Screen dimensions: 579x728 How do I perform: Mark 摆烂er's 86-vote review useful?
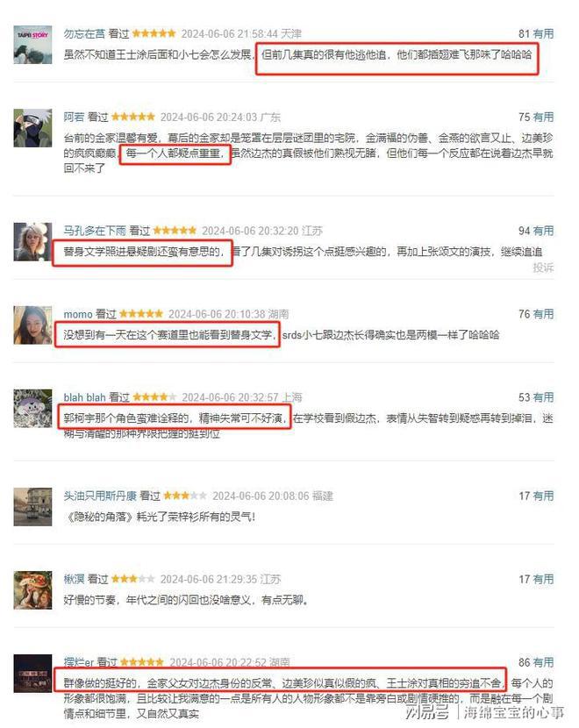click(x=543, y=662)
